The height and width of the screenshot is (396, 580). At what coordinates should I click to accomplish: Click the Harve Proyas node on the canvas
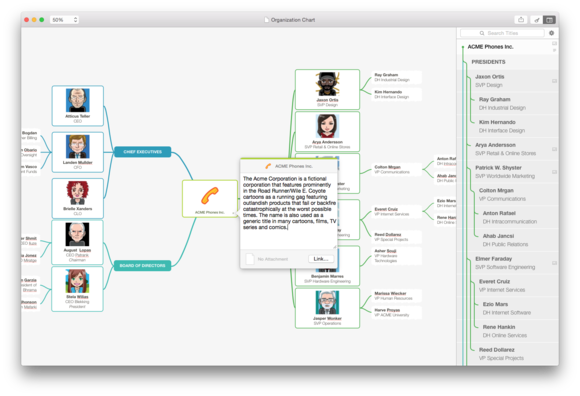pos(396,313)
